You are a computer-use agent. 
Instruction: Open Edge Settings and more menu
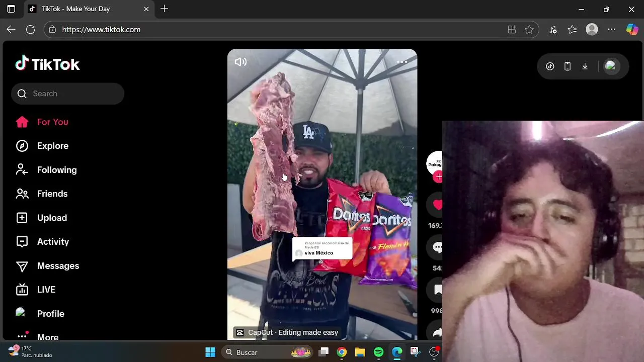tap(611, 30)
